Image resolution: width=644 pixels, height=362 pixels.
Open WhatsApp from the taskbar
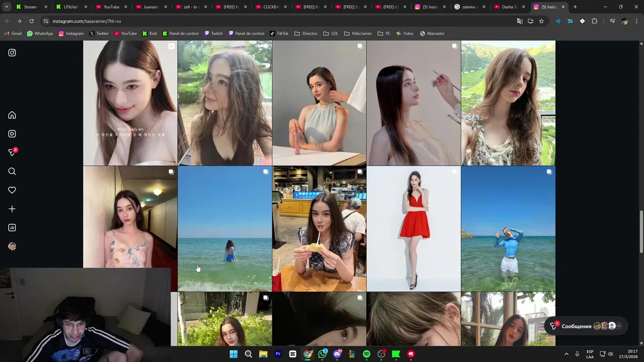(x=323, y=354)
